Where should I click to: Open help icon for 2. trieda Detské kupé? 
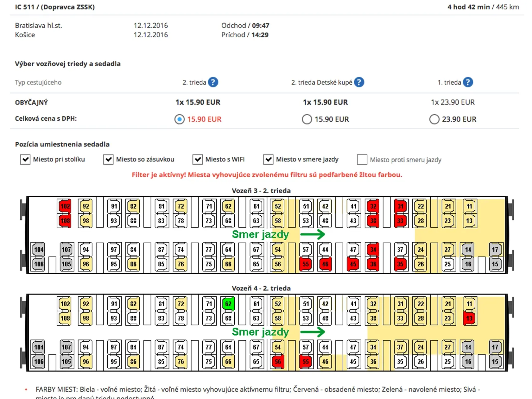click(359, 82)
